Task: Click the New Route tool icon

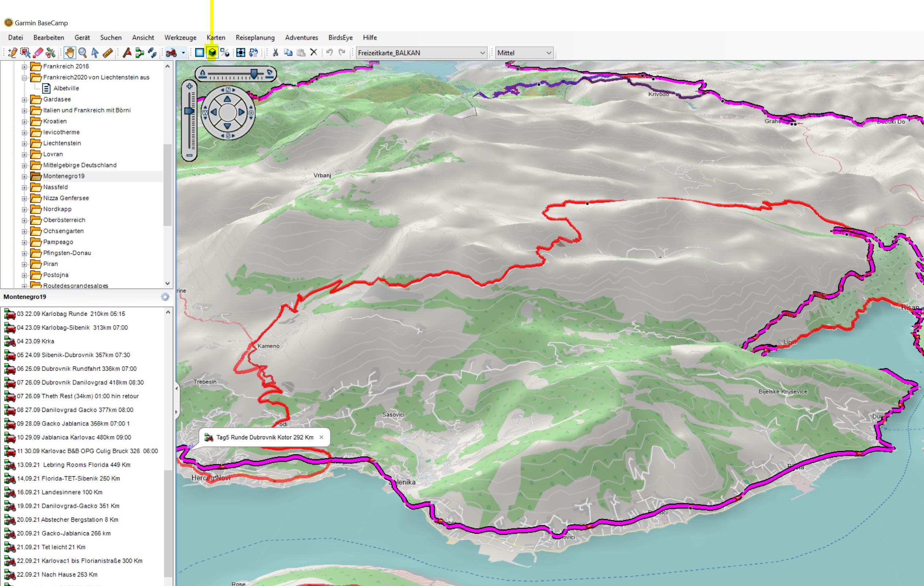Action: [x=139, y=53]
